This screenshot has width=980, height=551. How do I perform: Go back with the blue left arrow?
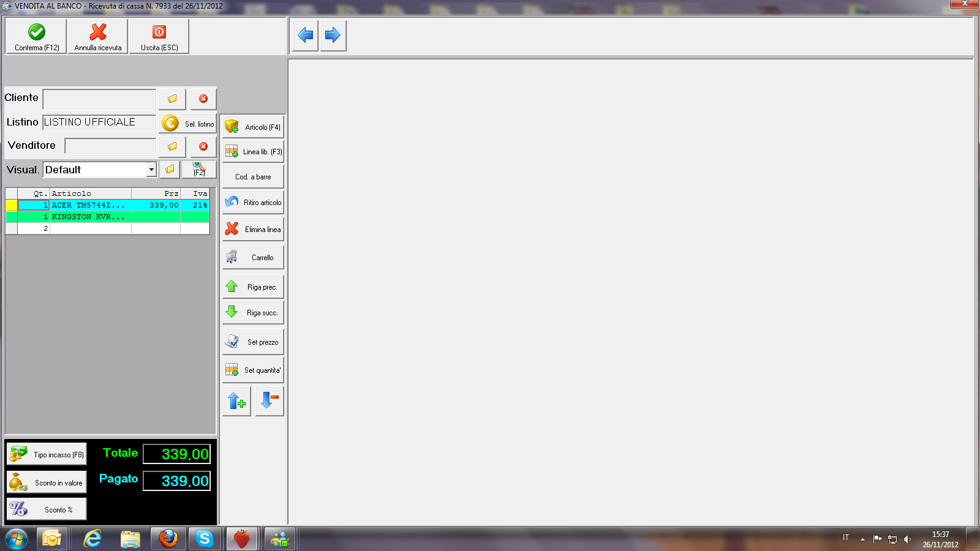click(305, 36)
